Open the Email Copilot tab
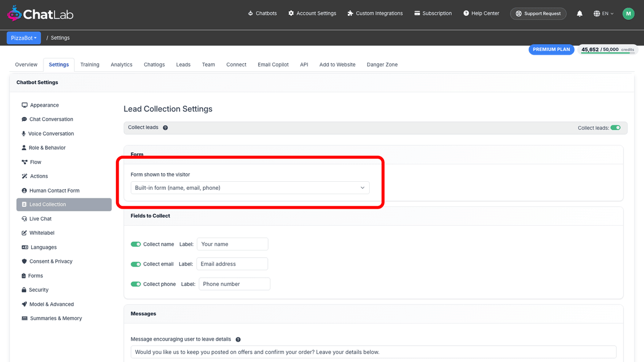The image size is (644, 362). (x=273, y=64)
